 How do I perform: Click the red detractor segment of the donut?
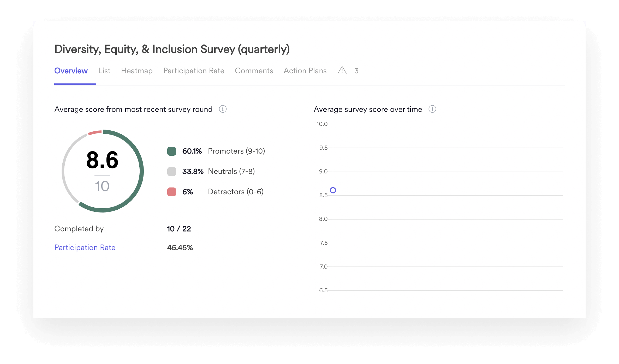tap(95, 132)
